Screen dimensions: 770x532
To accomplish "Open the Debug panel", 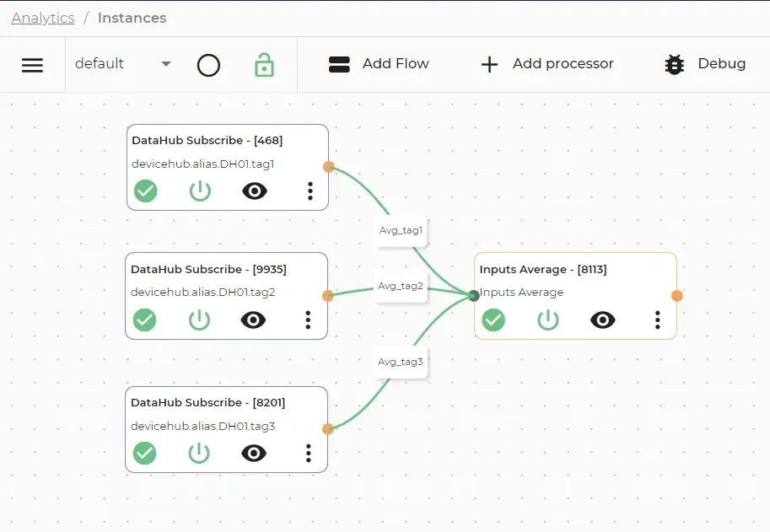I will tap(705, 64).
